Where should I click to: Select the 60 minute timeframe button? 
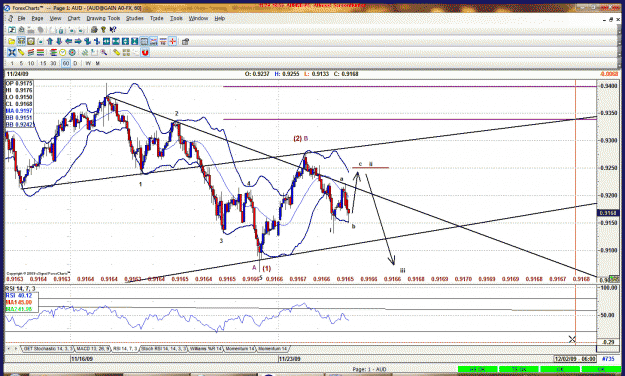(66, 63)
